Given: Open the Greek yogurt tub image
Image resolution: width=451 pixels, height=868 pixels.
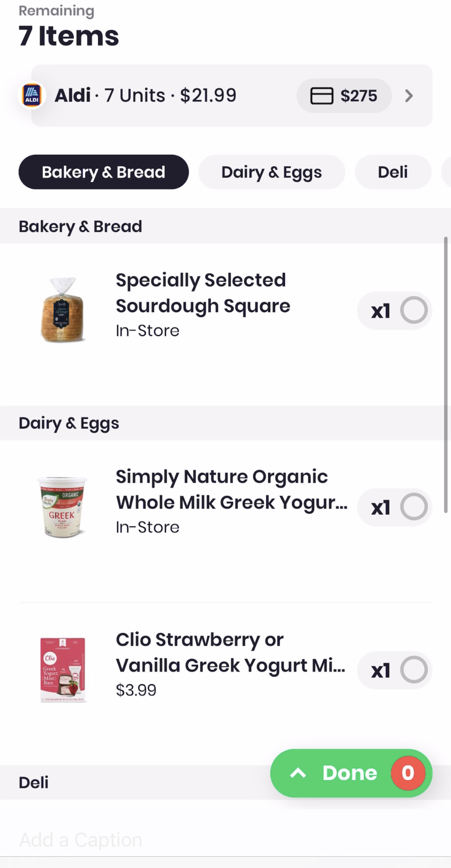Looking at the screenshot, I should 62,507.
